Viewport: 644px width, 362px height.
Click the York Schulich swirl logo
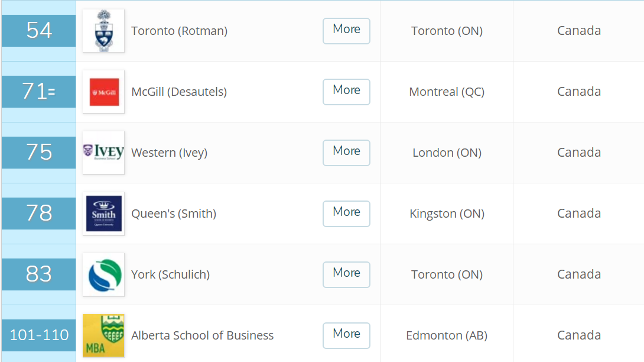(x=103, y=274)
